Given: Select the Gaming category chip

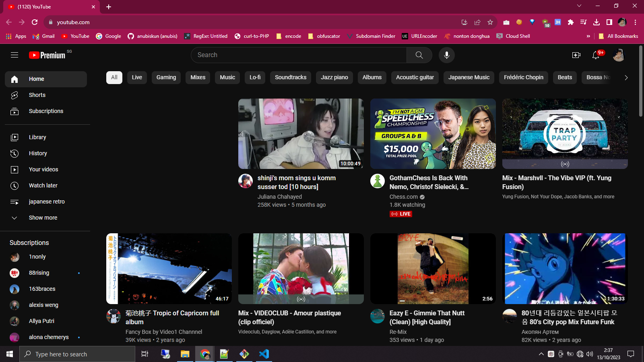Looking at the screenshot, I should point(166,78).
